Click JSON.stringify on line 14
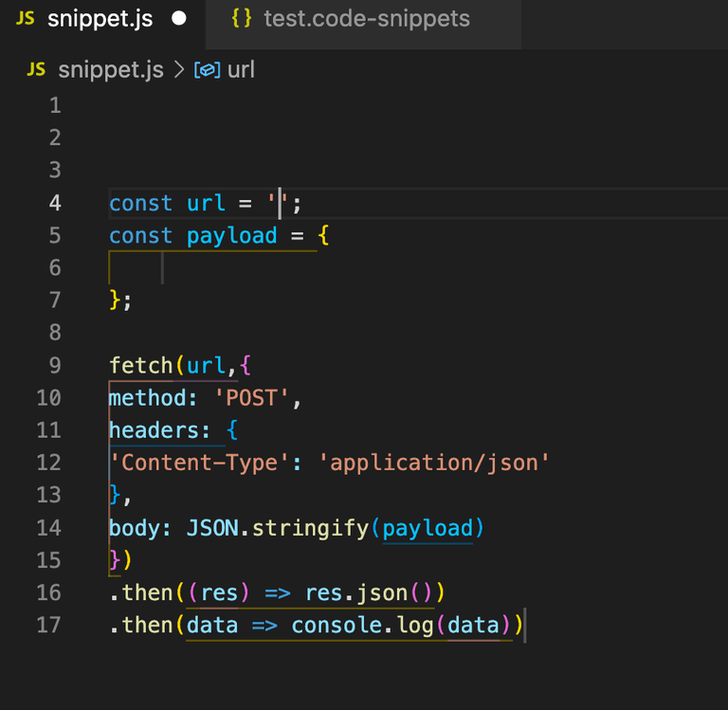Image resolution: width=728 pixels, height=710 pixels. point(277,528)
